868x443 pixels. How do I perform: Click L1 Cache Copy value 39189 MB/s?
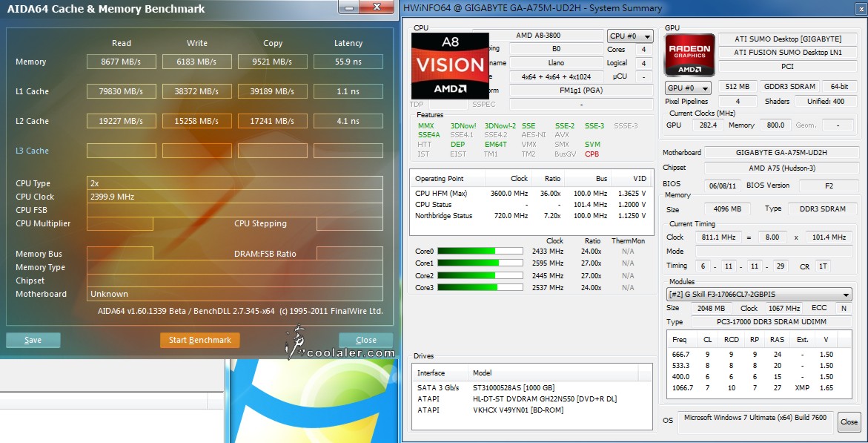pos(272,91)
